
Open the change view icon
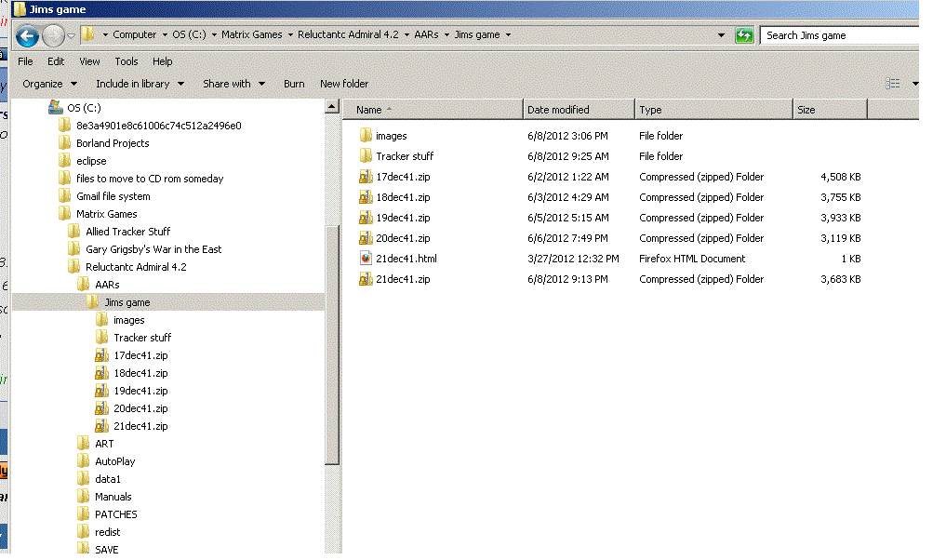point(892,84)
